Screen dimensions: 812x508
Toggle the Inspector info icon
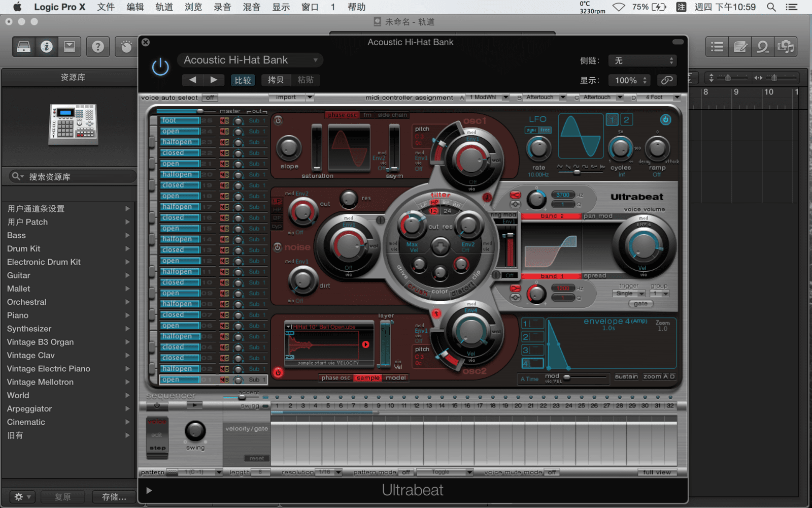(x=47, y=47)
